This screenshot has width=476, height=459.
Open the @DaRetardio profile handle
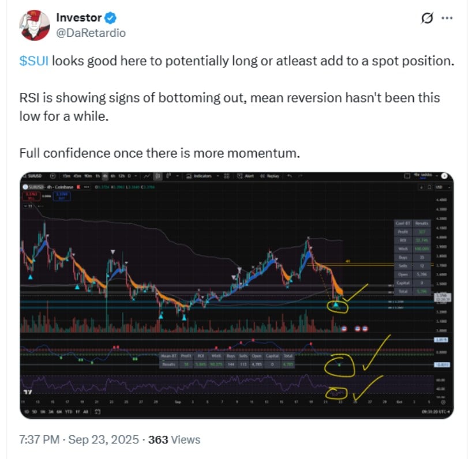click(x=91, y=33)
